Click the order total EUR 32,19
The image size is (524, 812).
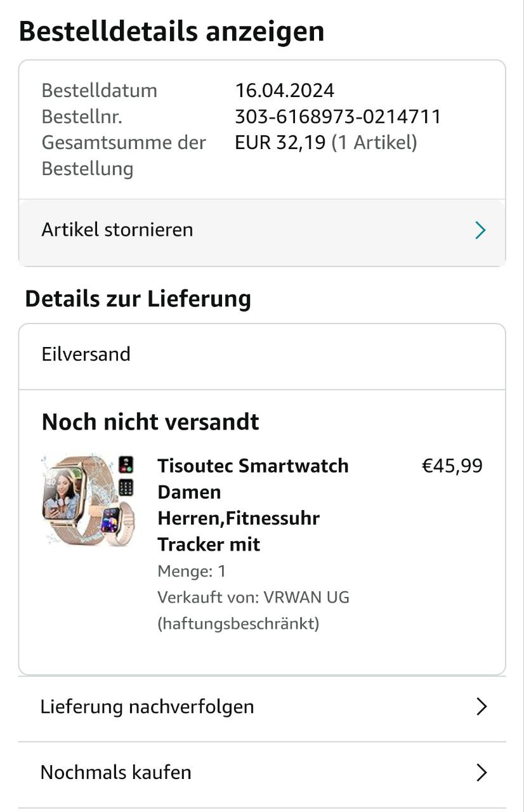tap(281, 143)
